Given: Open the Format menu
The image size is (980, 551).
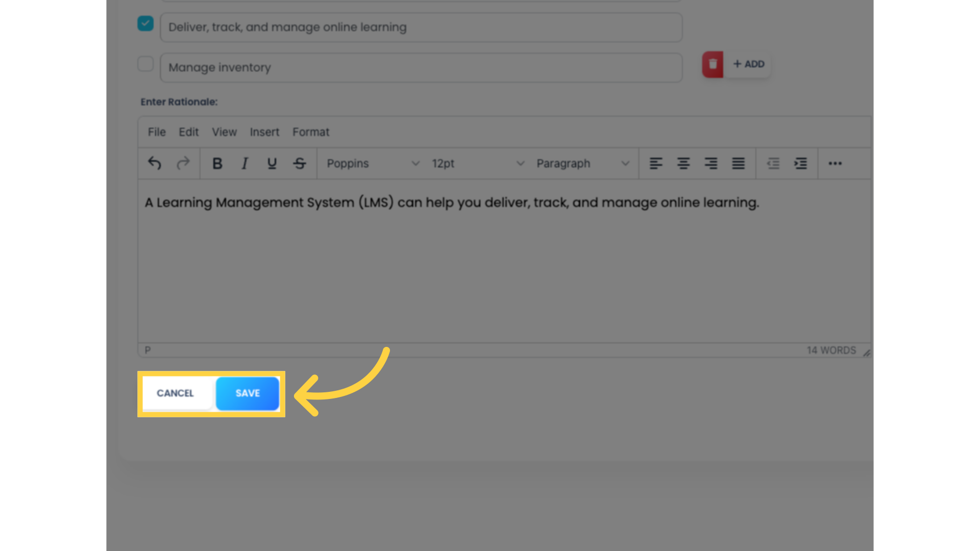Looking at the screenshot, I should pyautogui.click(x=311, y=132).
